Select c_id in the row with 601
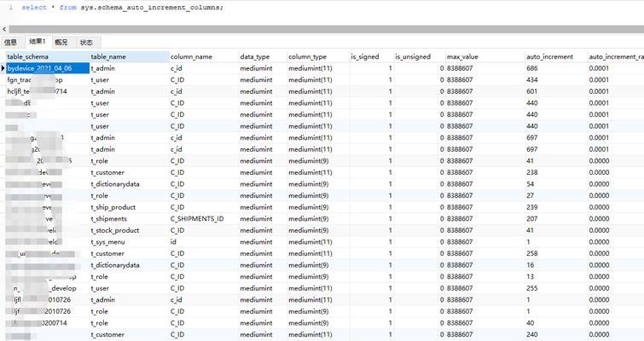Viewport: 644px width, 341px height. [176, 91]
